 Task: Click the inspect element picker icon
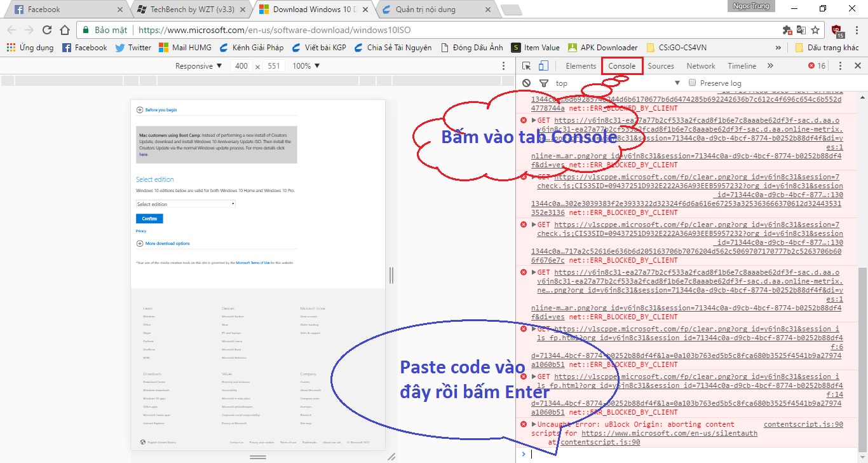[x=527, y=66]
